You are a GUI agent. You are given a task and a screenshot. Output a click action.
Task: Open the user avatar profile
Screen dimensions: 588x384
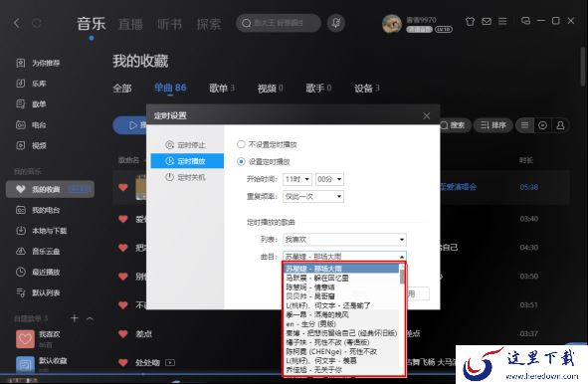(391, 24)
